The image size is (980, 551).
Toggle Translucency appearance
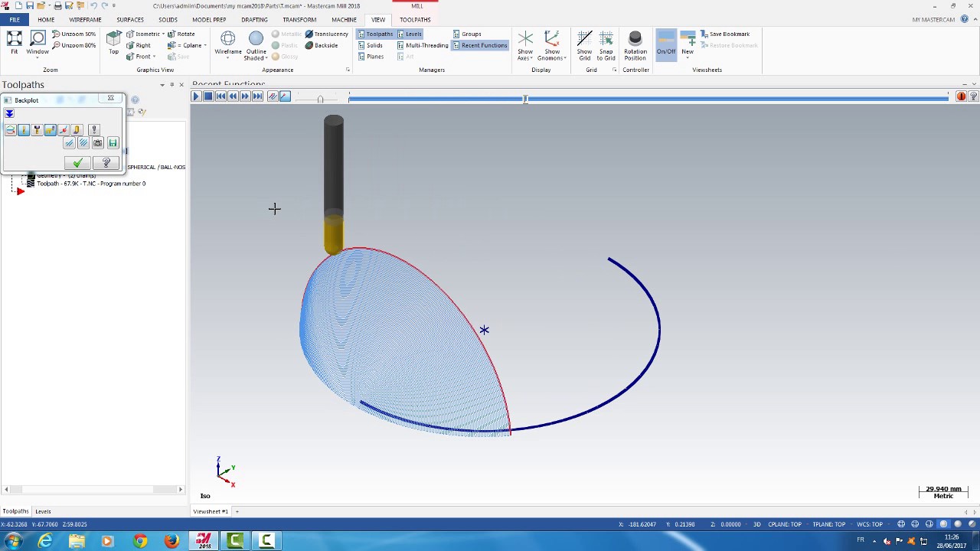click(x=326, y=34)
